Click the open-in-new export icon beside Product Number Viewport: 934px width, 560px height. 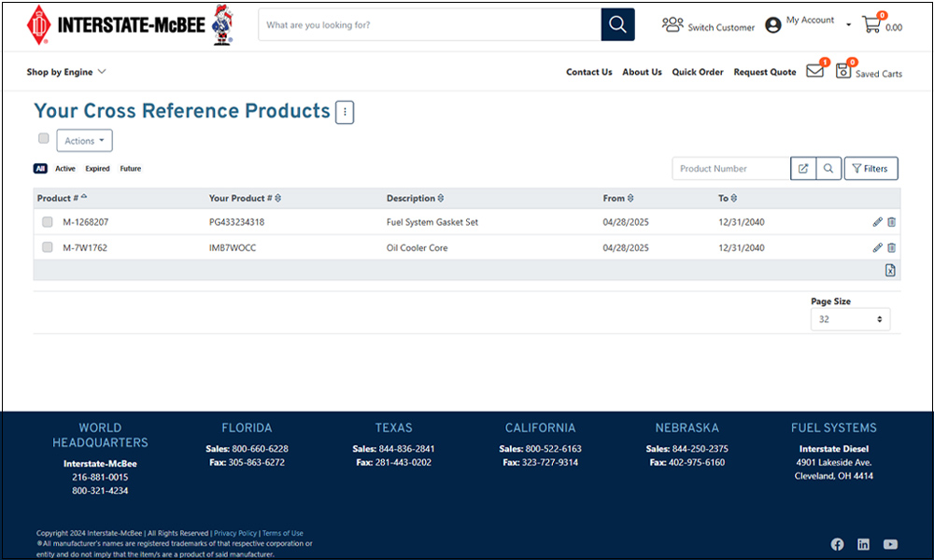pyautogui.click(x=803, y=168)
